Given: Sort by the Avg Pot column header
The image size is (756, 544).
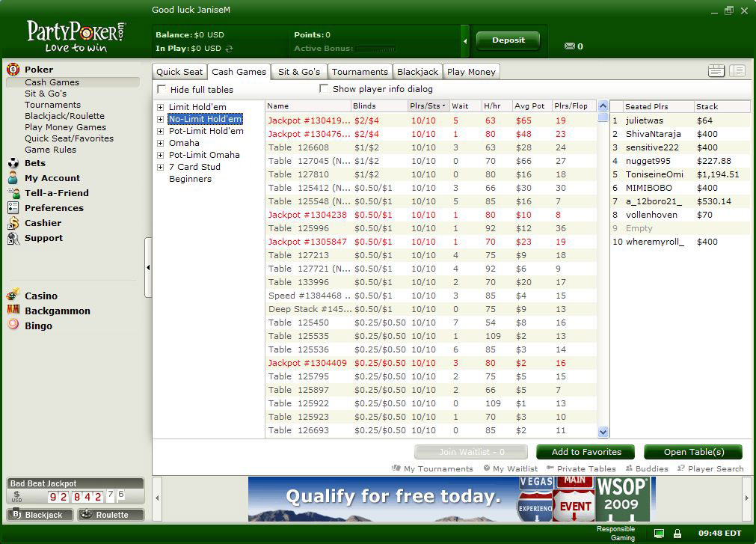Looking at the screenshot, I should click(x=532, y=106).
